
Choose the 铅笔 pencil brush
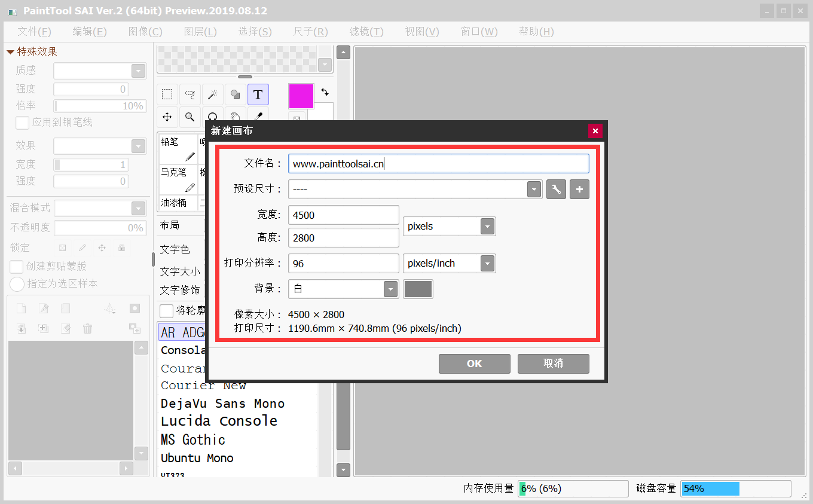178,149
